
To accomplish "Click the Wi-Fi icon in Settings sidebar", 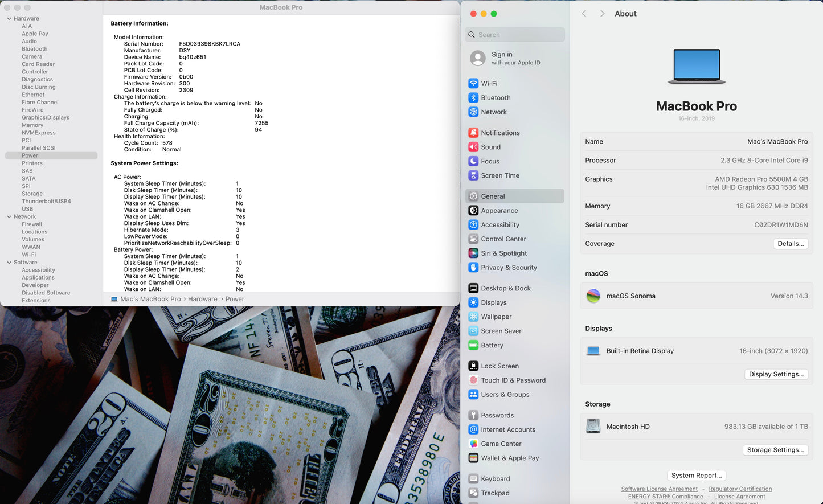I will (473, 83).
